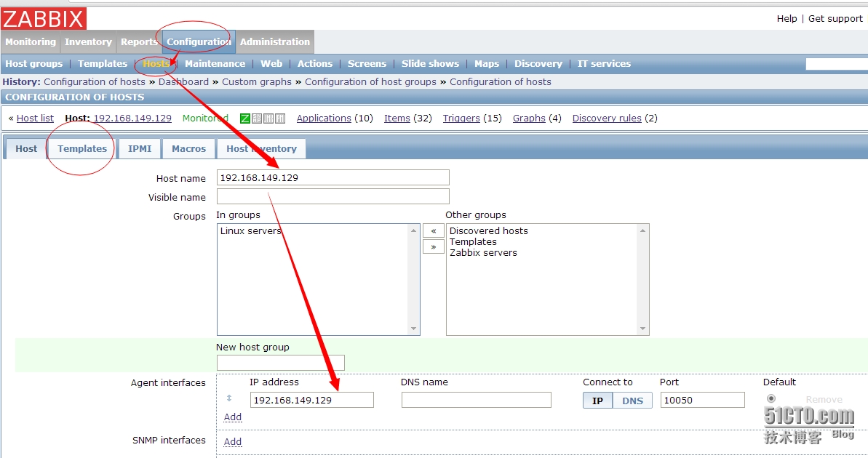Click Other groups list scrollbar up arrow
The width and height of the screenshot is (868, 458).
coord(642,230)
